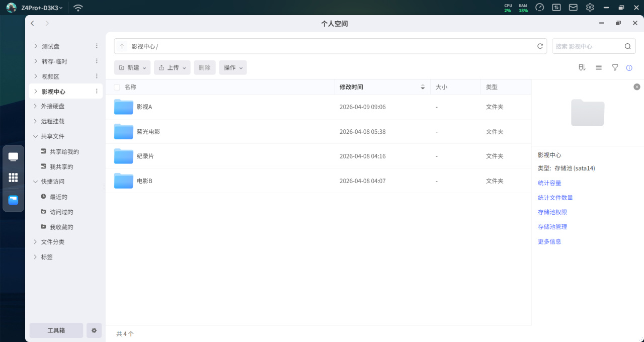Screen dimensions: 644x342
Task: Toggle the info details panel icon
Action: point(629,68)
